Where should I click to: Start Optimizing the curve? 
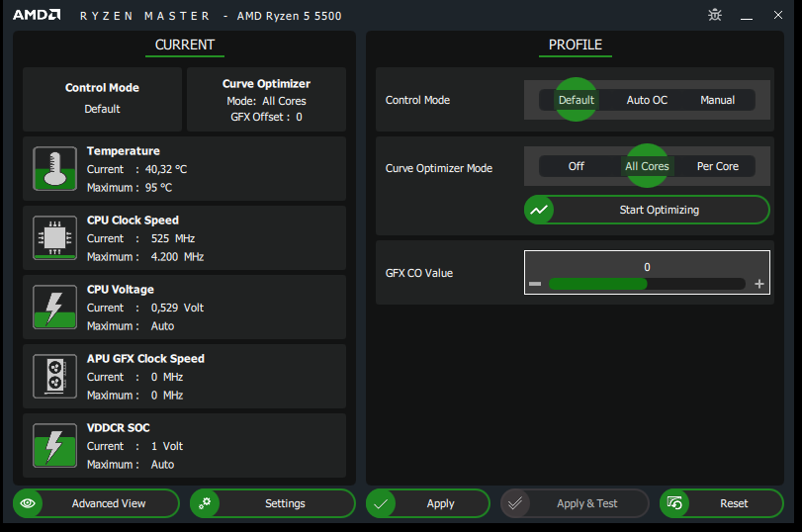click(647, 210)
